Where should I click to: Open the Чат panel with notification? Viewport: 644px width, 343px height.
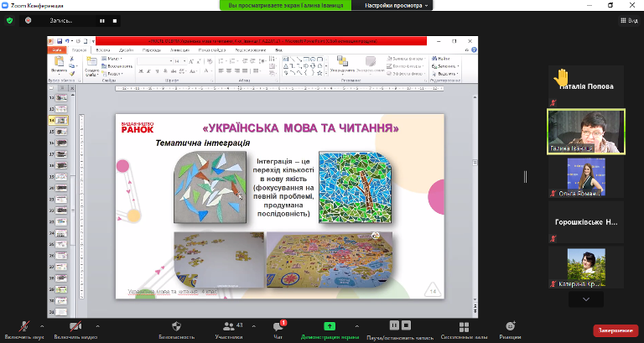pyautogui.click(x=278, y=330)
